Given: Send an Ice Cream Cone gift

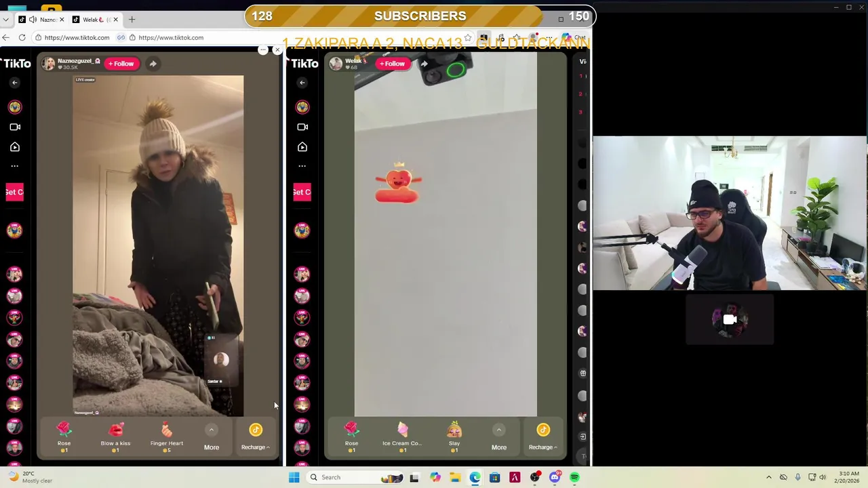Looking at the screenshot, I should 402,437.
